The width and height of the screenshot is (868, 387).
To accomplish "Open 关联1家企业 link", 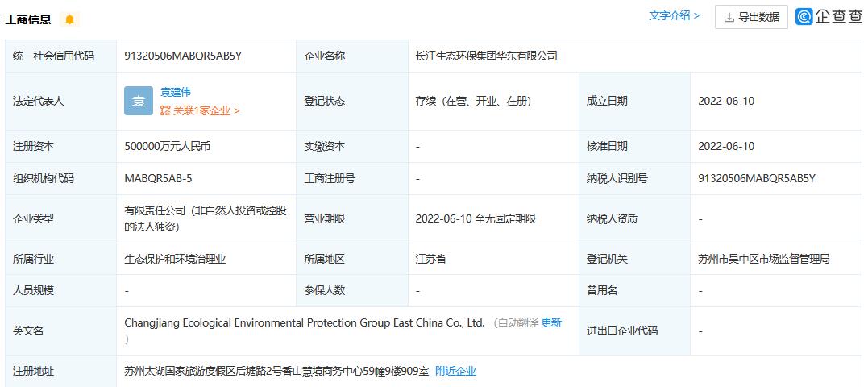I will coord(200,110).
